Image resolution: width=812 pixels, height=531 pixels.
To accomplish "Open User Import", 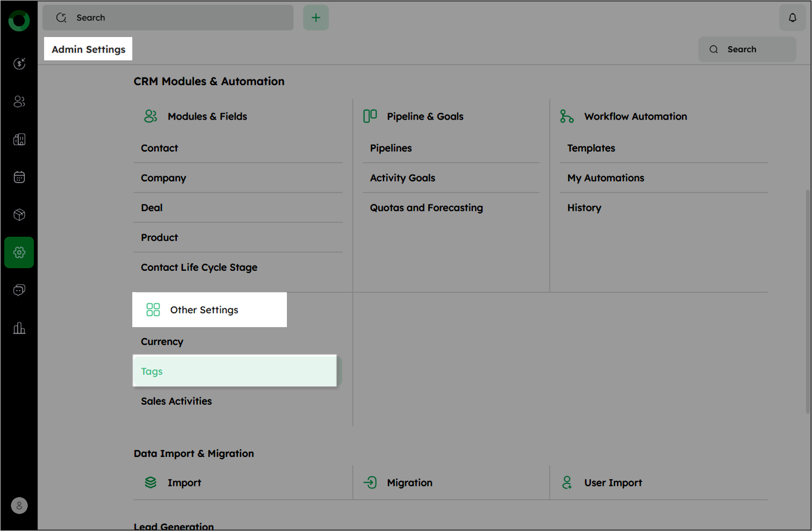I will 613,483.
